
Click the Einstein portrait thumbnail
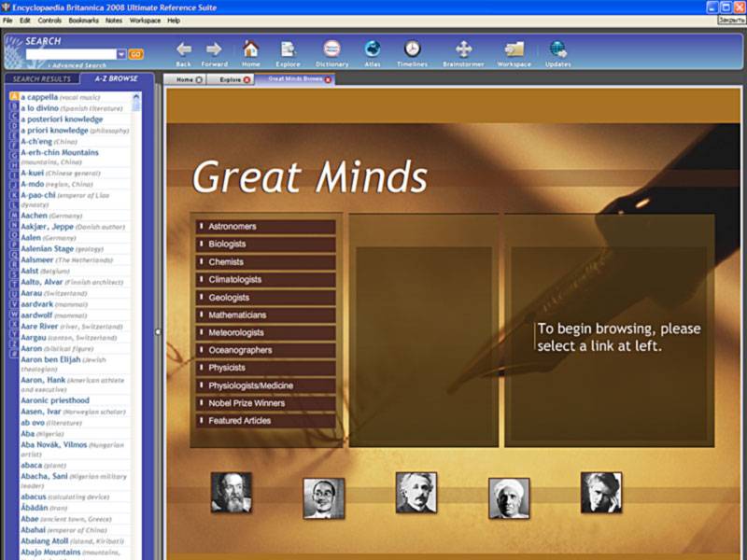click(416, 493)
